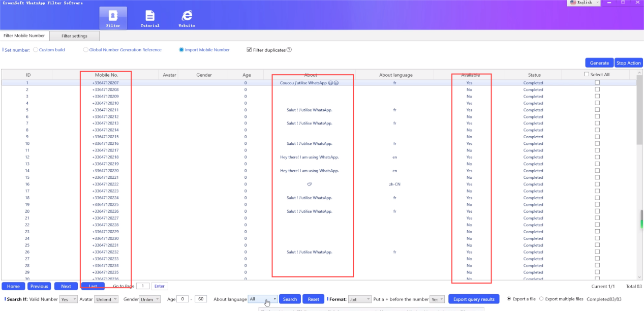Click the Search button
Screen dimensions: 644x311
(x=290, y=299)
